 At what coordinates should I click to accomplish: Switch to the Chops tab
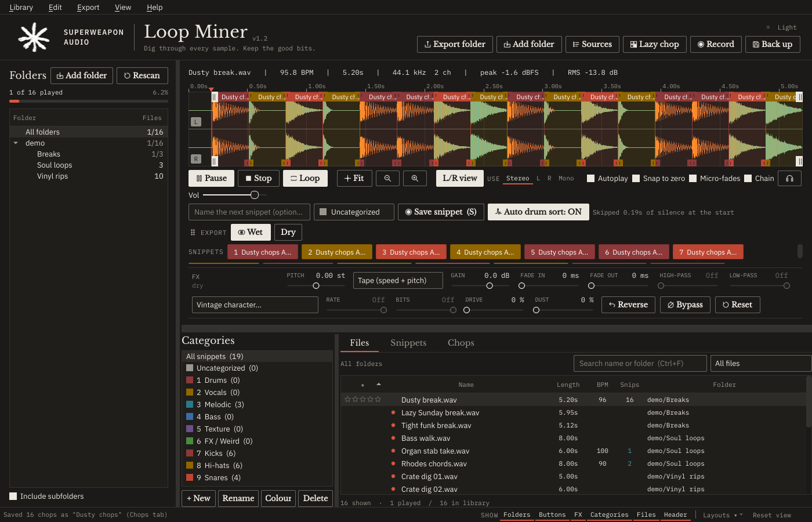[461, 343]
